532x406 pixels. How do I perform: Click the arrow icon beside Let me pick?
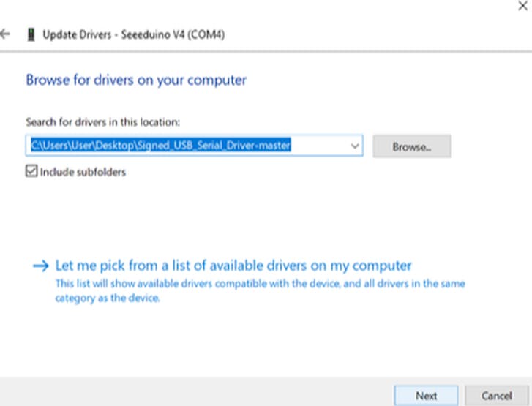41,266
